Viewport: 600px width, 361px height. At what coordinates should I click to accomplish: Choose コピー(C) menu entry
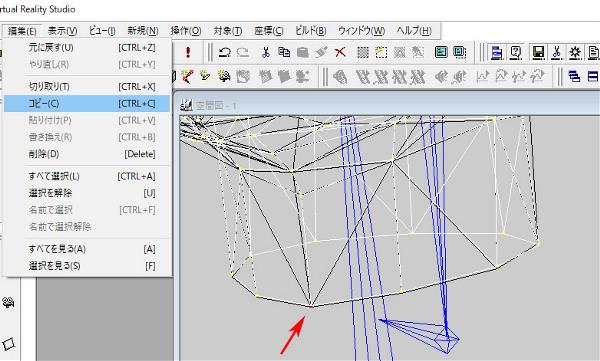(x=87, y=103)
